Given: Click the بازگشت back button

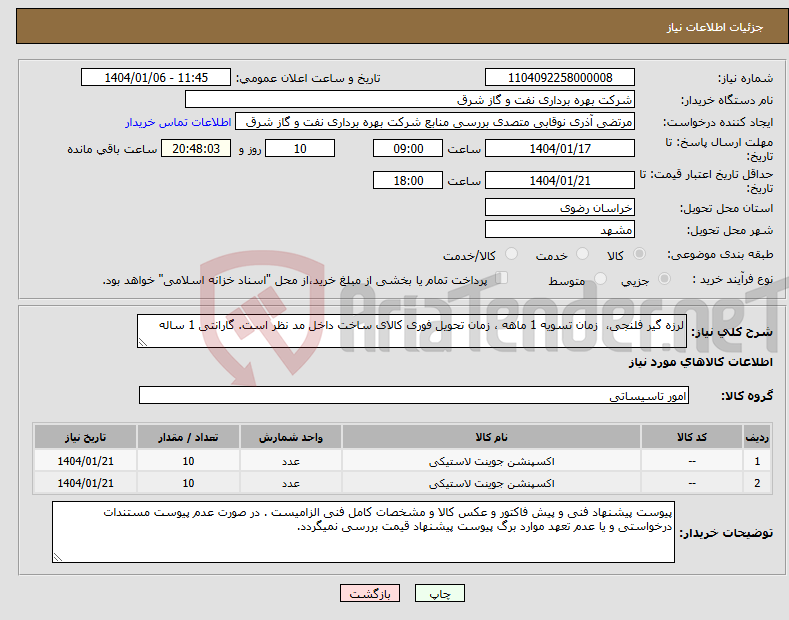Looking at the screenshot, I should click(x=370, y=593).
